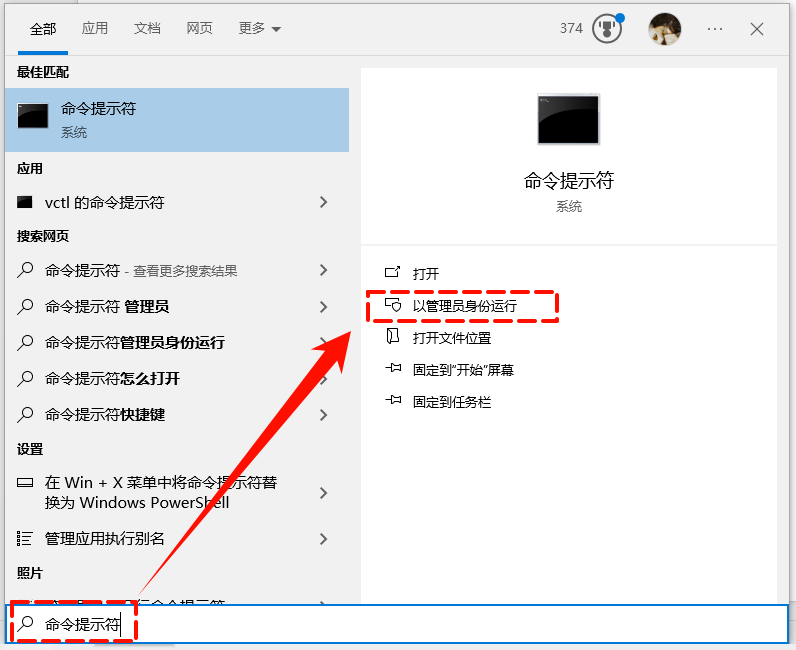Choose 以管理员身份运行
The height and width of the screenshot is (650, 796).
[x=465, y=306]
